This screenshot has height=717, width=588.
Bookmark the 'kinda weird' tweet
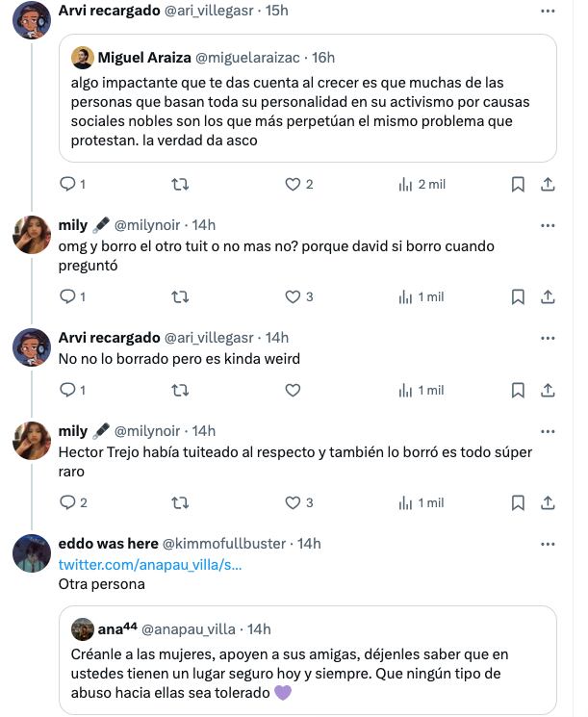[517, 390]
